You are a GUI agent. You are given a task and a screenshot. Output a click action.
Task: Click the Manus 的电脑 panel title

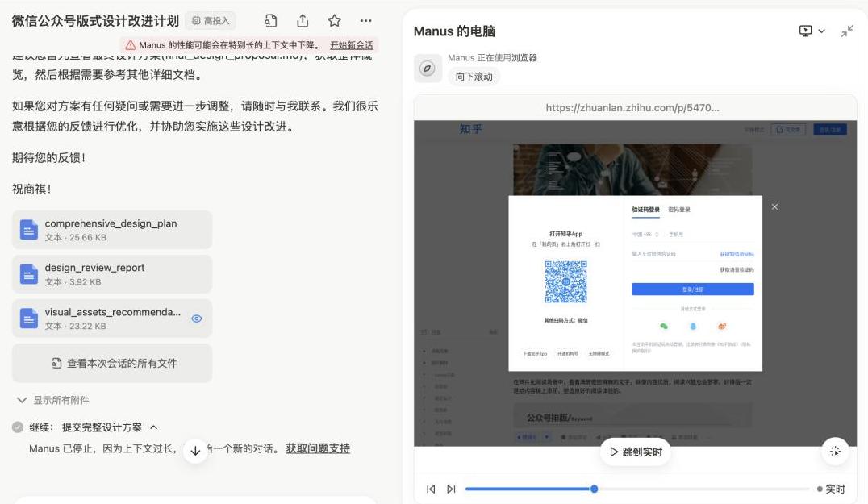pyautogui.click(x=454, y=31)
